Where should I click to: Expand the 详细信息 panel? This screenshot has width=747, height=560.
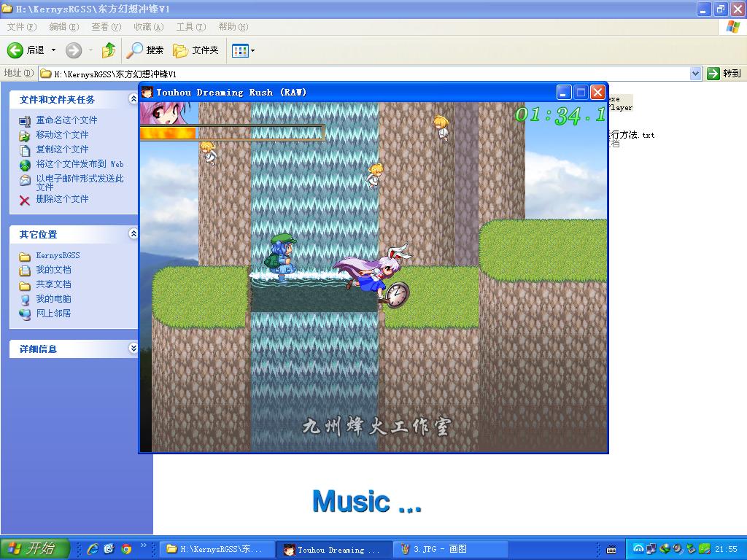coord(133,348)
